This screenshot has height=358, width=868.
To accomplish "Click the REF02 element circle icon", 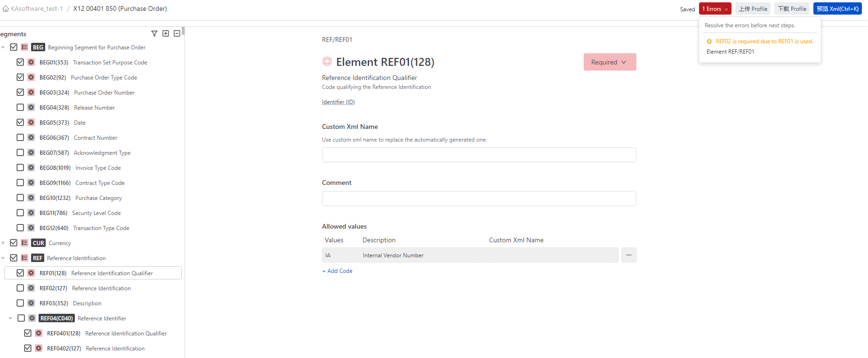I will [31, 288].
